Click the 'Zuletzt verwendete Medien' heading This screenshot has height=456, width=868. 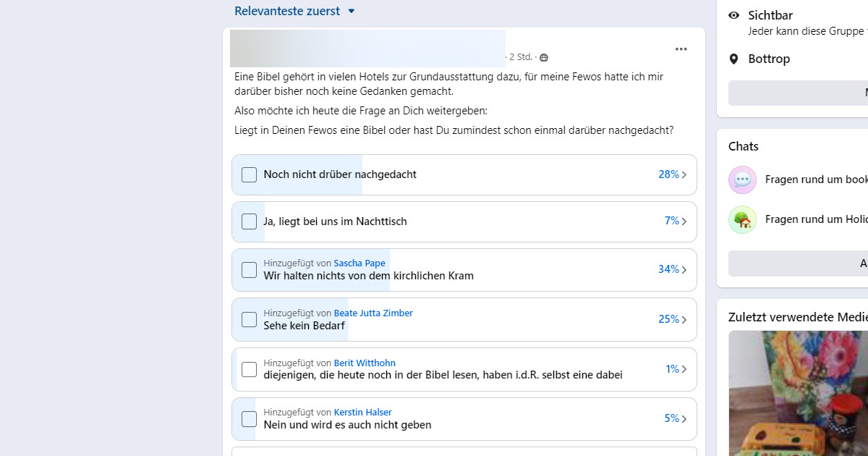[x=798, y=316]
